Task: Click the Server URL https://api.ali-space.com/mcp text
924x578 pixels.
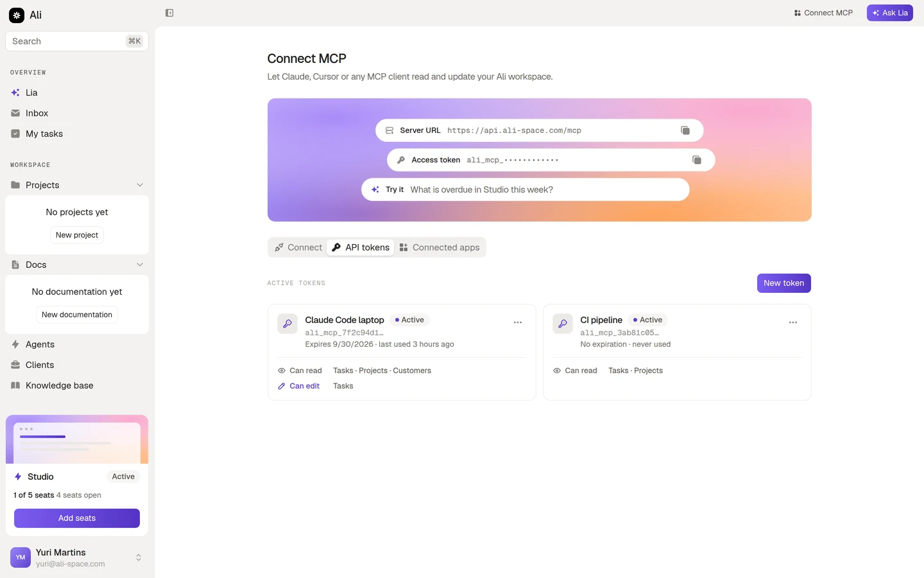Action: tap(514, 130)
